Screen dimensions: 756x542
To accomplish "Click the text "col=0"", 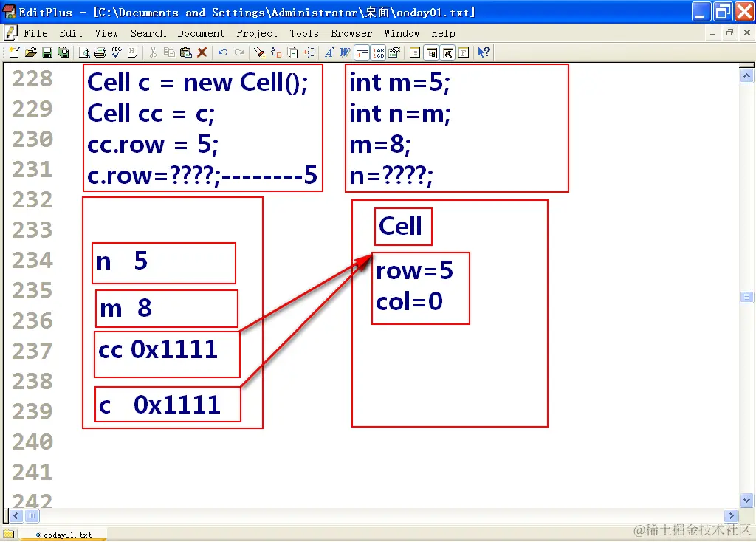I will (x=409, y=301).
